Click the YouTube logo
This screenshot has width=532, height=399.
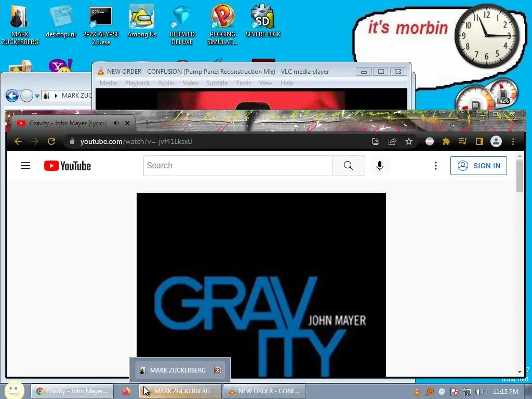tap(67, 166)
